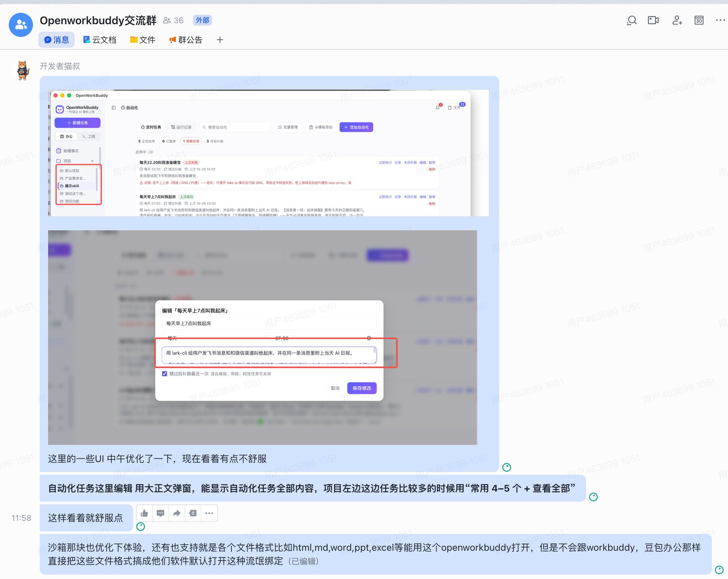Open the second screenshot with 编辑 dialog
Image resolution: width=728 pixels, height=579 pixels.
tap(262, 337)
